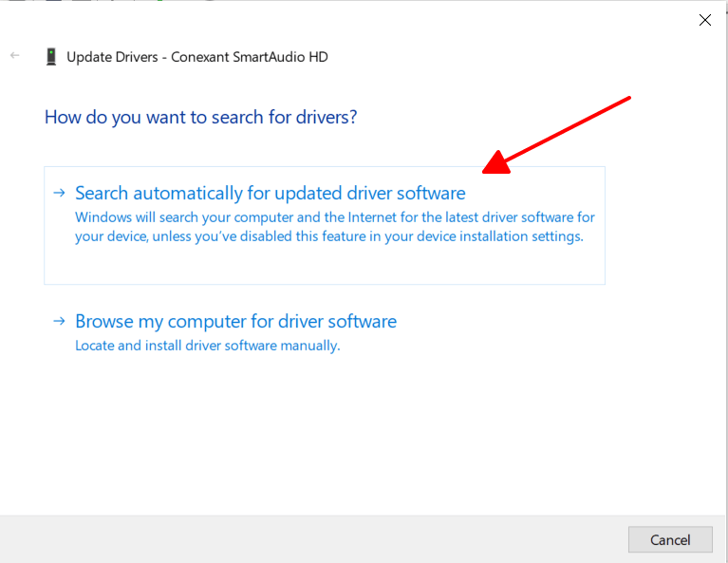Click the arrow icon beside Browse my computer
The image size is (728, 563).
point(60,322)
